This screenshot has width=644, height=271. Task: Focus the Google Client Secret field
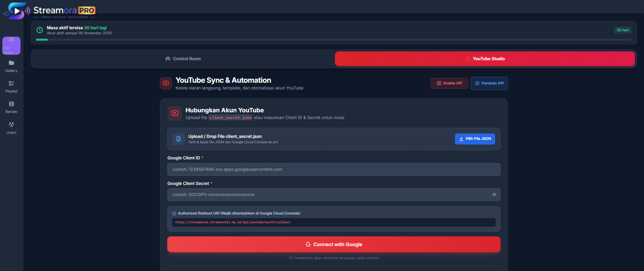pos(334,195)
